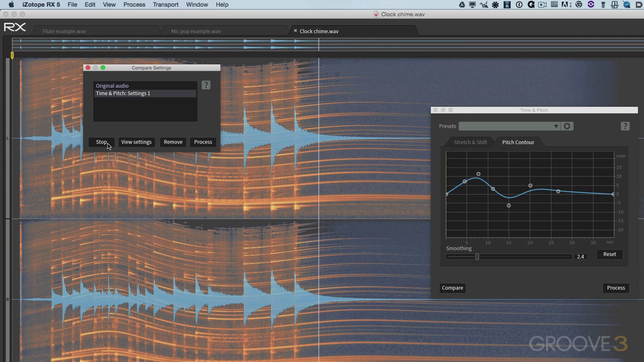This screenshot has height=362, width=644.
Task: Click Process in Compare Settings window
Action: [203, 142]
